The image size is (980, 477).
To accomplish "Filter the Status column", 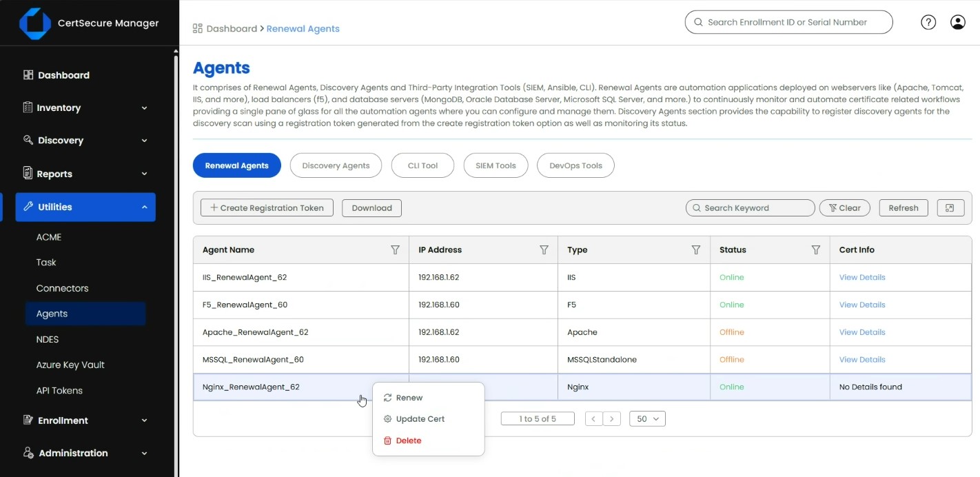I will 816,250.
